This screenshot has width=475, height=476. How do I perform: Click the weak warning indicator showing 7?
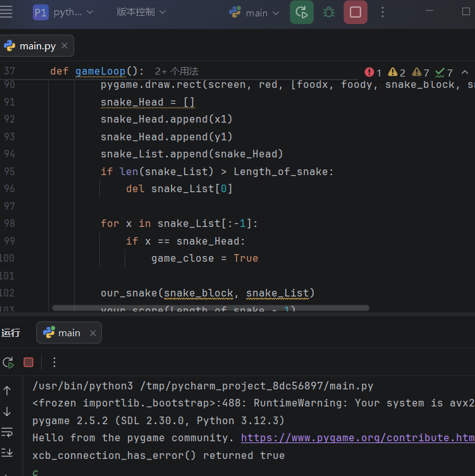coord(421,73)
